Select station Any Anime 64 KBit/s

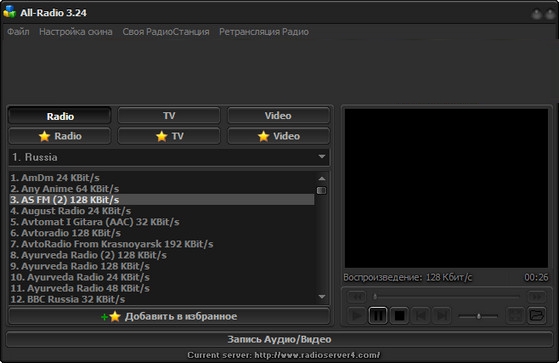tap(161, 189)
